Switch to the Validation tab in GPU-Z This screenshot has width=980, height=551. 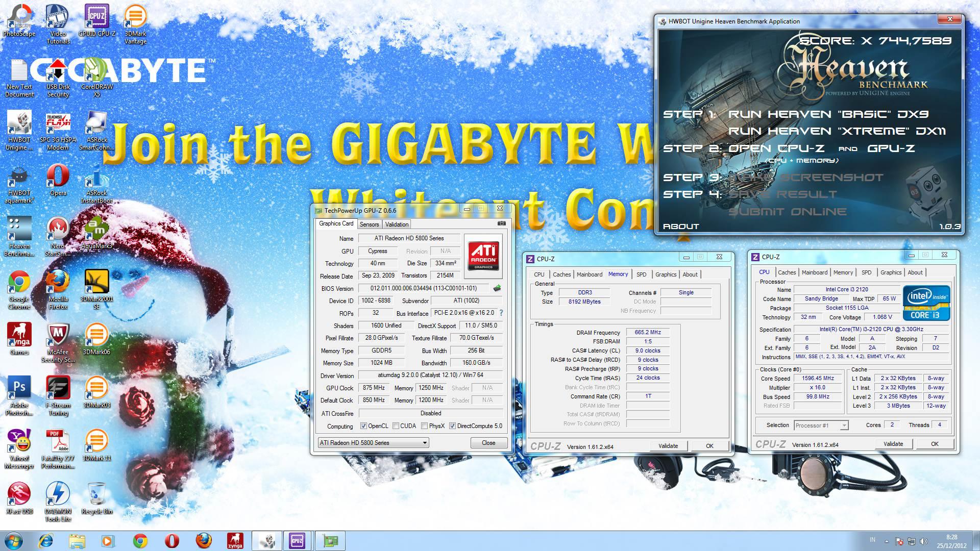click(397, 224)
